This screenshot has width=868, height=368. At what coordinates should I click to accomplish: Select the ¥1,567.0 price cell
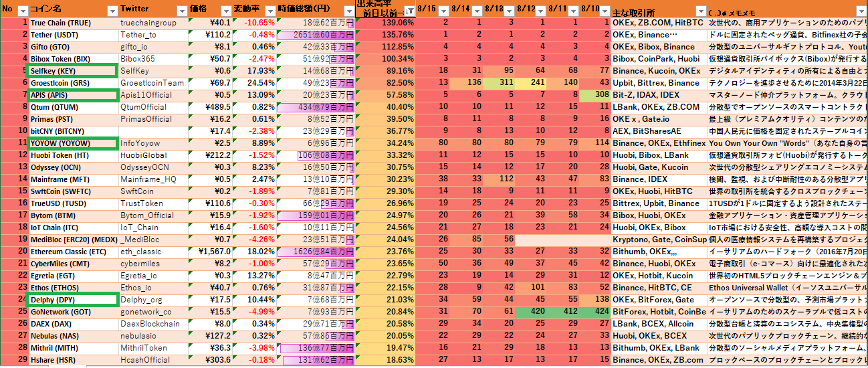[x=210, y=252]
